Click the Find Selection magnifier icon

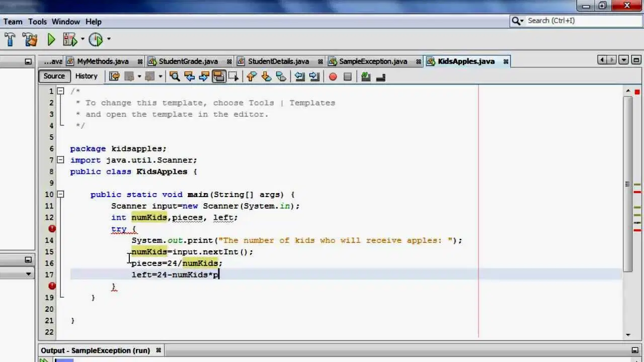[175, 76]
